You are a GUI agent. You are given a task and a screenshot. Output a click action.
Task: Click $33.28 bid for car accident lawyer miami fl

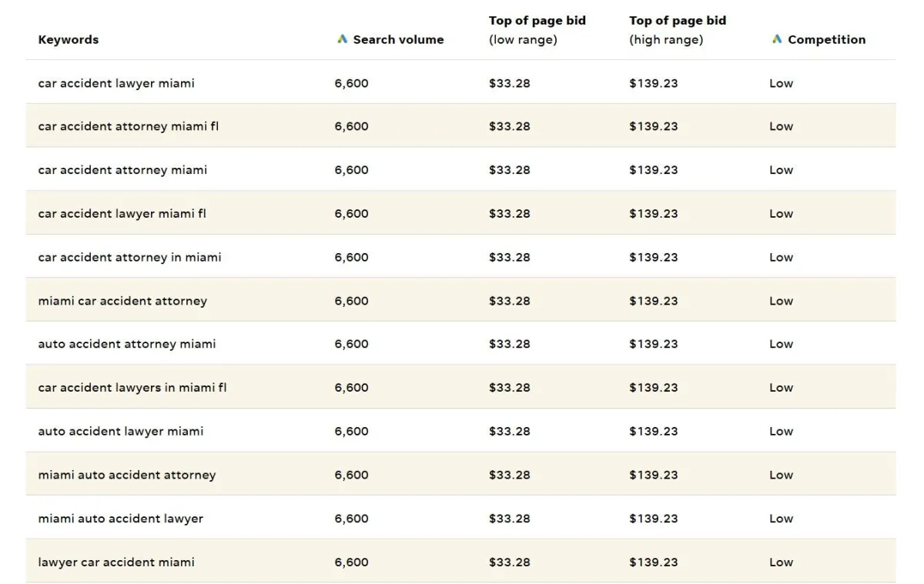pyautogui.click(x=510, y=214)
